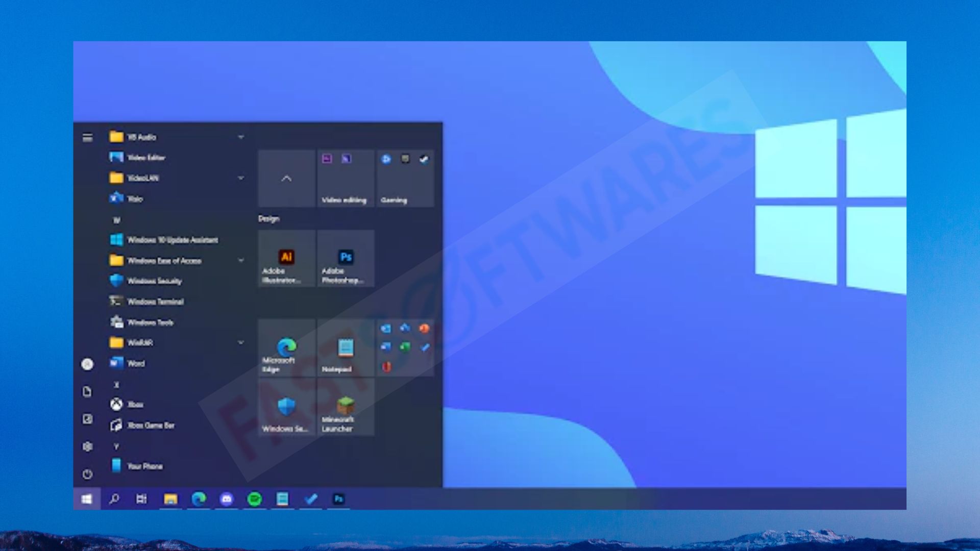Screen dimensions: 980x551
Task: Open the Video editing tile folder
Action: [346, 179]
